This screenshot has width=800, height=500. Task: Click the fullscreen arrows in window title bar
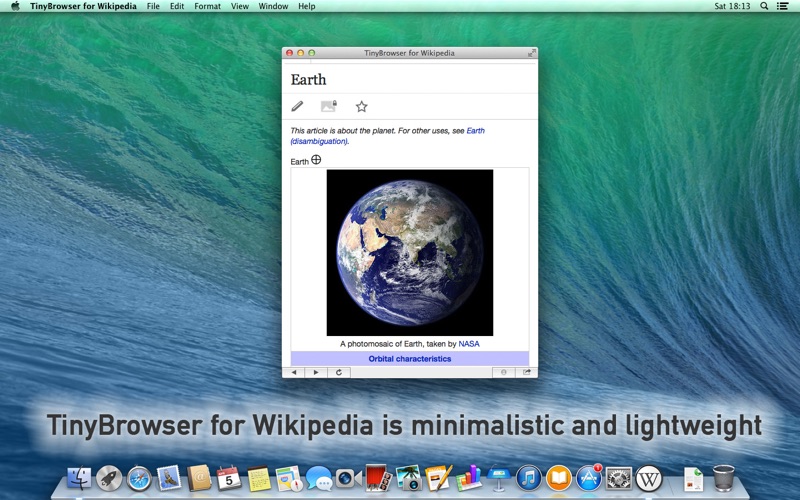tap(532, 53)
